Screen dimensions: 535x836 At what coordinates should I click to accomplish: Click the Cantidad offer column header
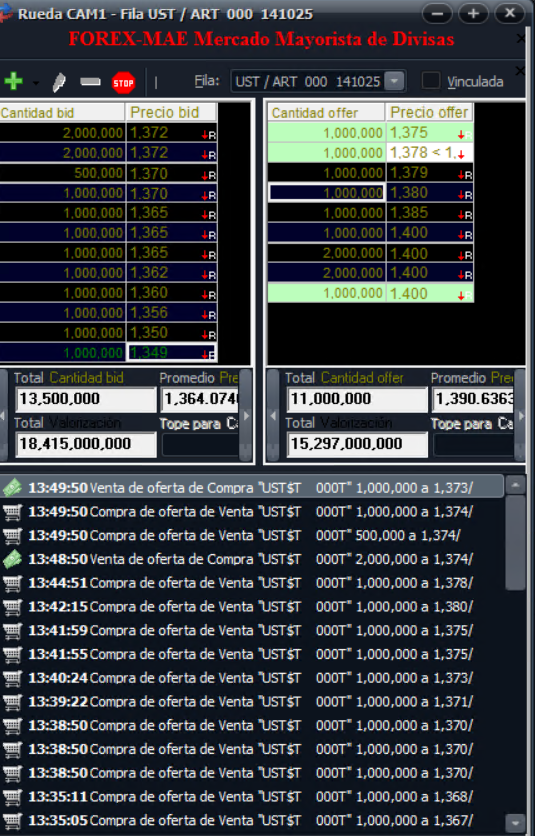tap(326, 112)
